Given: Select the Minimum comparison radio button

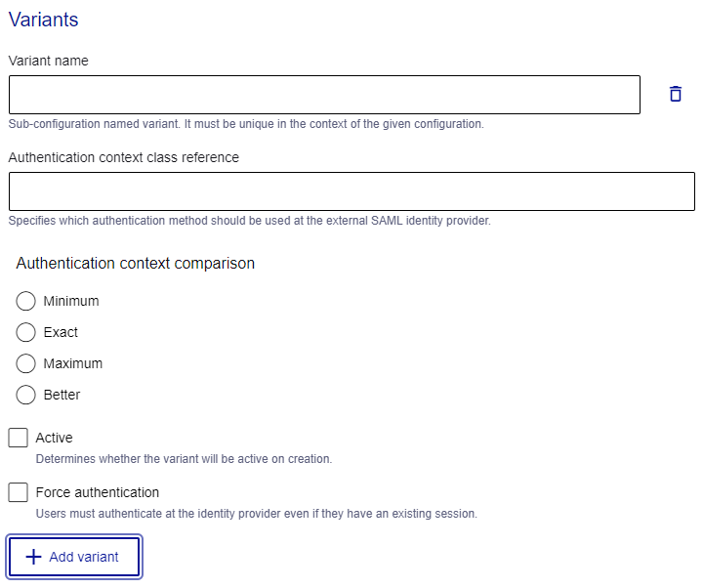Looking at the screenshot, I should [25, 301].
